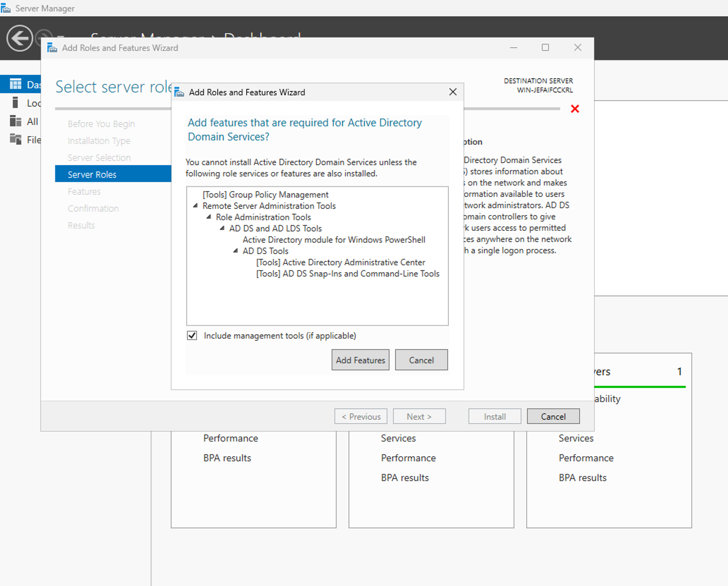Collapse AD DS and AD LDS Tools

(222, 228)
